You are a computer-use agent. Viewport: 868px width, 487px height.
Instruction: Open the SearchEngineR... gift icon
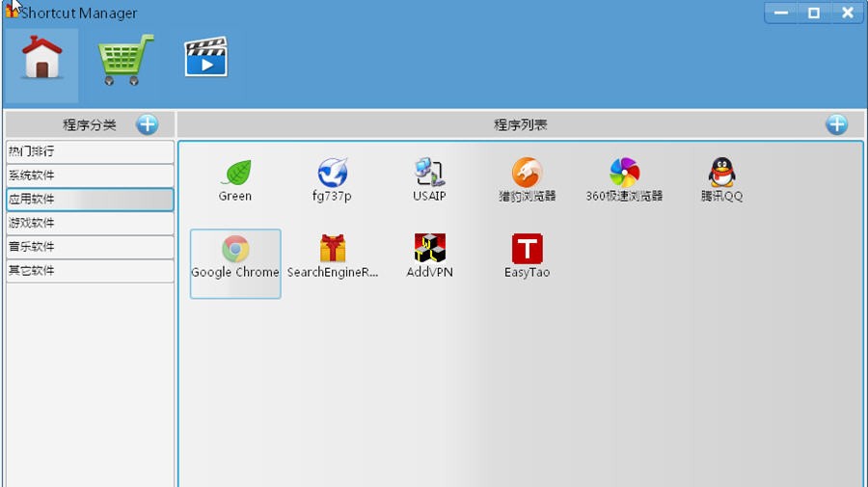point(333,257)
